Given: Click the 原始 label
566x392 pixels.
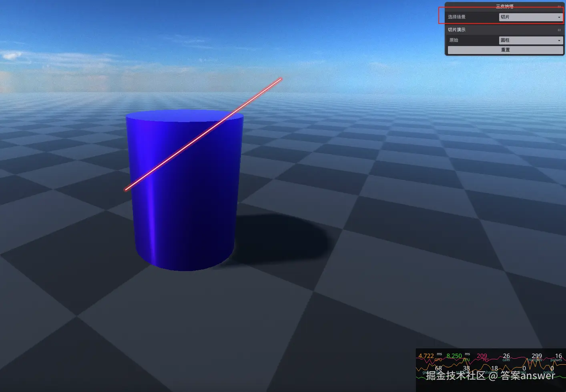Looking at the screenshot, I should tap(454, 40).
